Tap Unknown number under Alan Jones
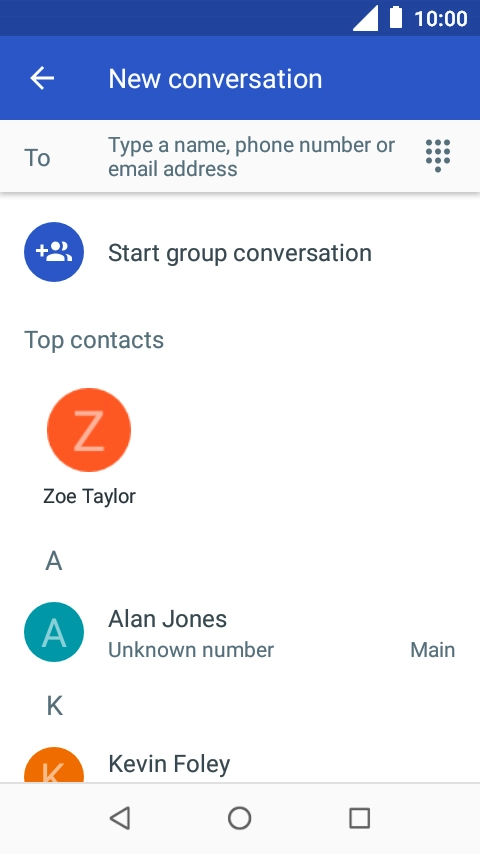 point(191,650)
